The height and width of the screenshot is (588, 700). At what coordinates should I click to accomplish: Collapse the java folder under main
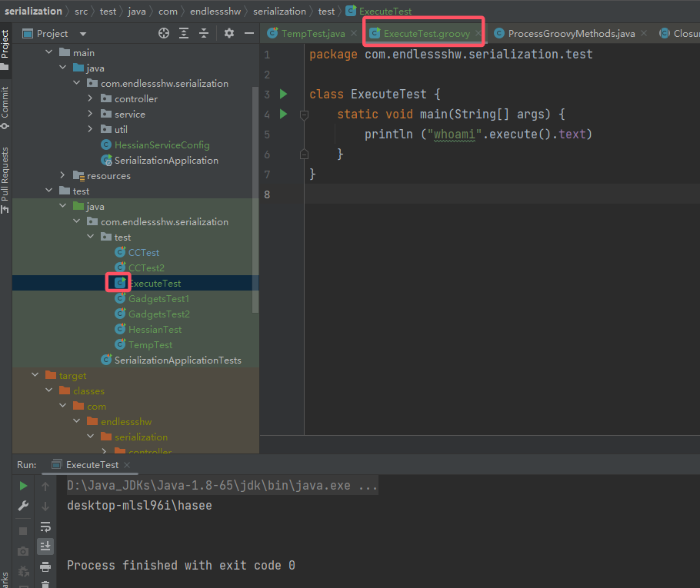pyautogui.click(x=62, y=68)
